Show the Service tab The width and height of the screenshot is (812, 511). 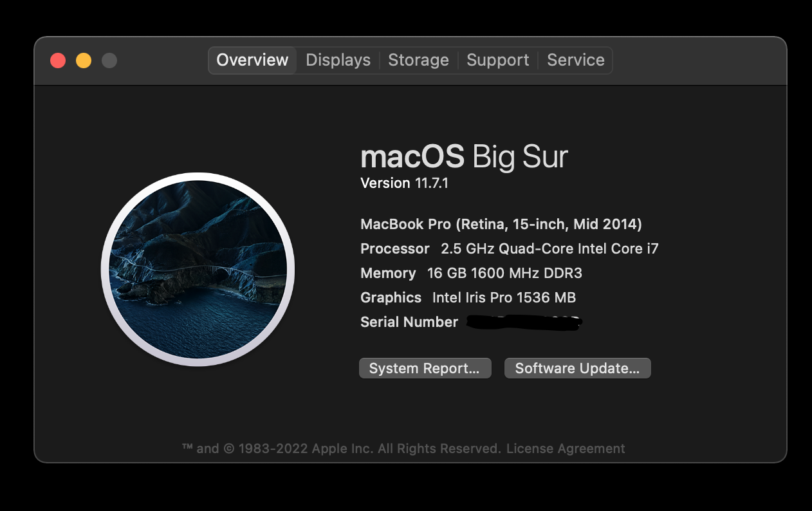point(575,60)
